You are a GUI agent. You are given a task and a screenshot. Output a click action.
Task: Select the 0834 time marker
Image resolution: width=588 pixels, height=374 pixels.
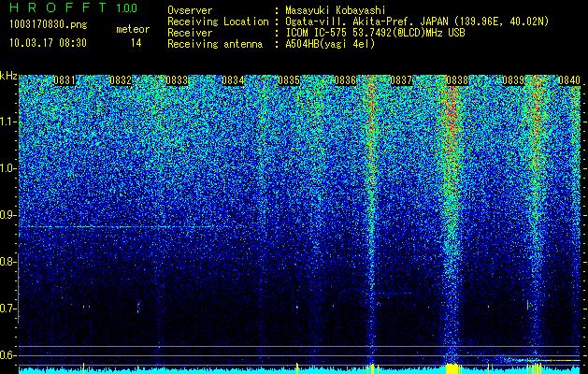[x=233, y=80]
